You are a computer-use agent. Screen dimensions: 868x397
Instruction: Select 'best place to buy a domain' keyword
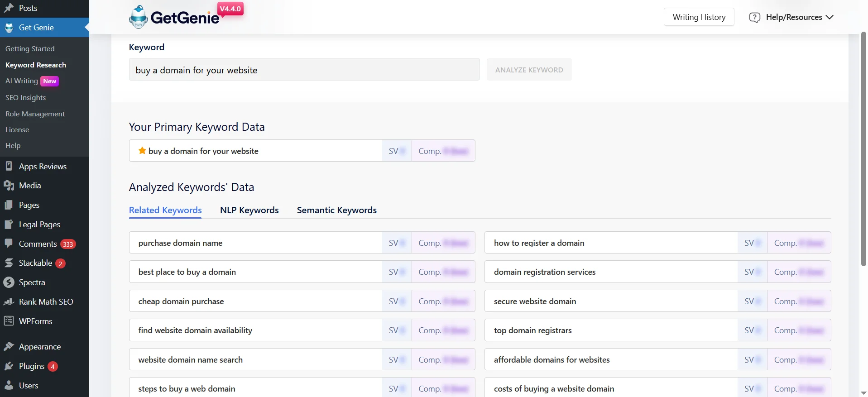click(302, 272)
